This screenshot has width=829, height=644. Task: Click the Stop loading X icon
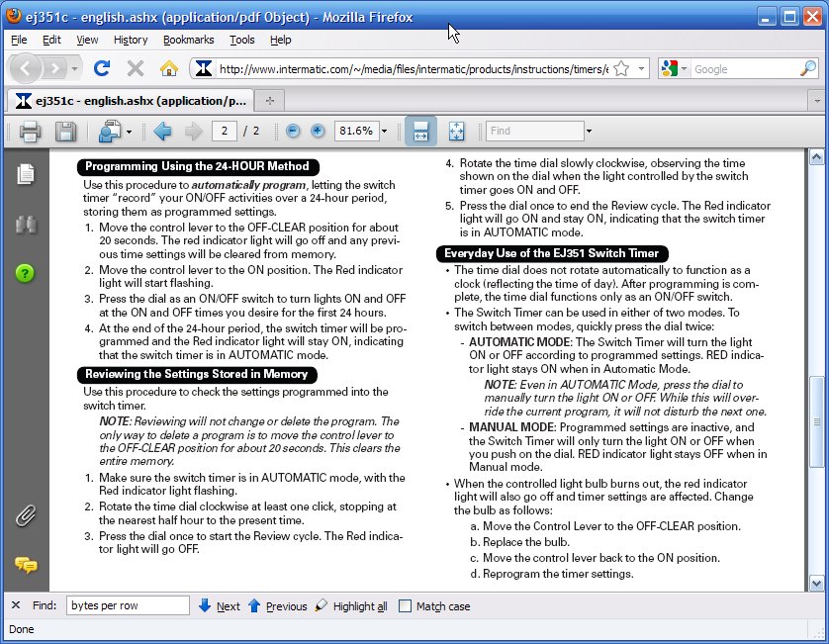tap(136, 68)
